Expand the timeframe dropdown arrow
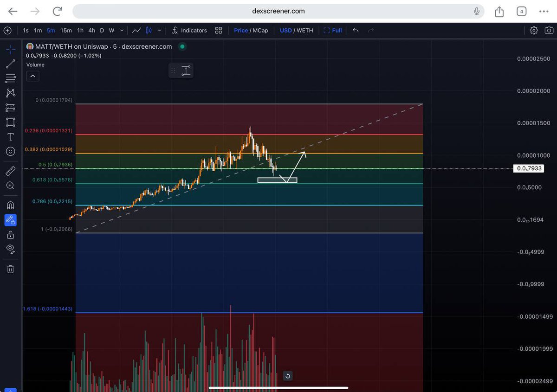Image resolution: width=557 pixels, height=392 pixels. (122, 31)
